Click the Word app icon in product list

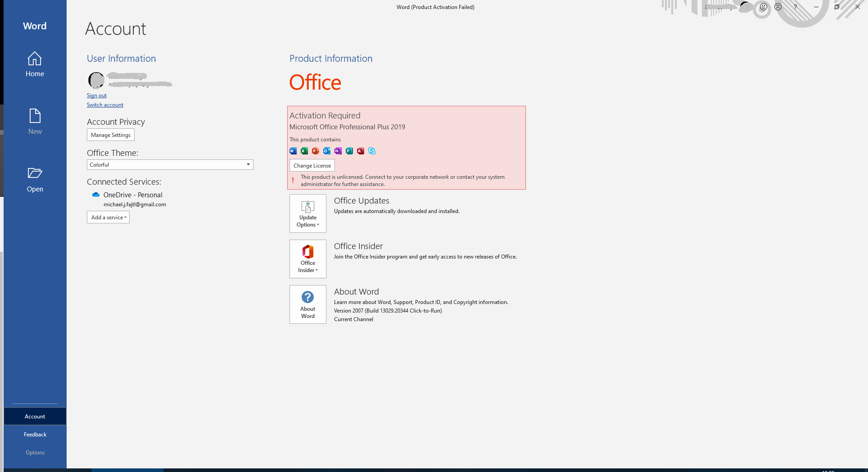(x=293, y=151)
